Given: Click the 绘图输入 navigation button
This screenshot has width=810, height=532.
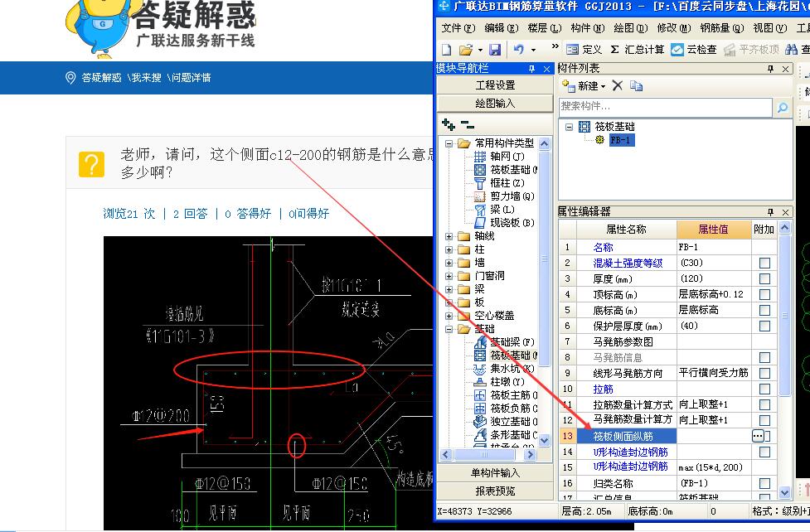Looking at the screenshot, I should (x=495, y=104).
